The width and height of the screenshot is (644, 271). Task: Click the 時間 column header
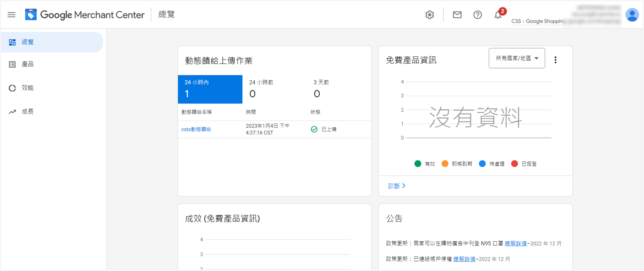[251, 112]
